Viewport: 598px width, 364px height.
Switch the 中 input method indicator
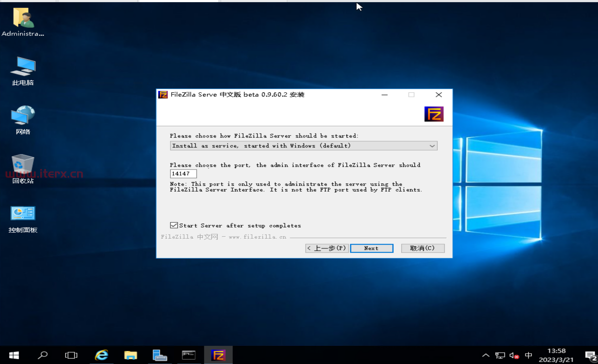(528, 356)
